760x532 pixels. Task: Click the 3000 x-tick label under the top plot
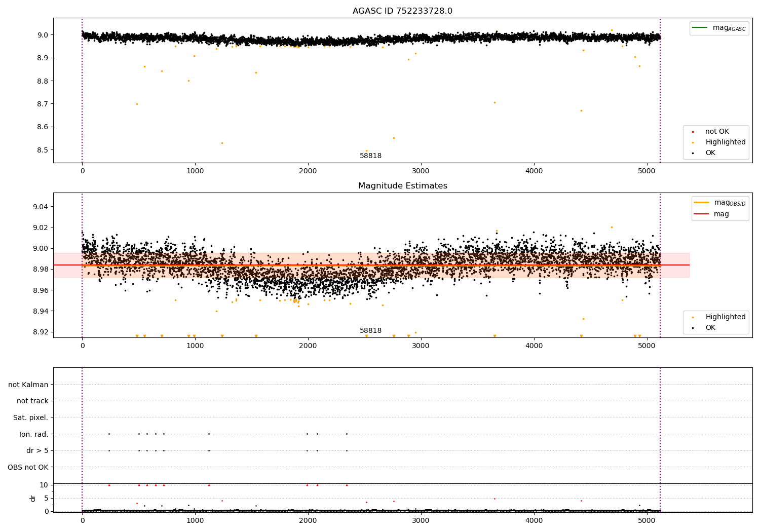click(x=421, y=171)
